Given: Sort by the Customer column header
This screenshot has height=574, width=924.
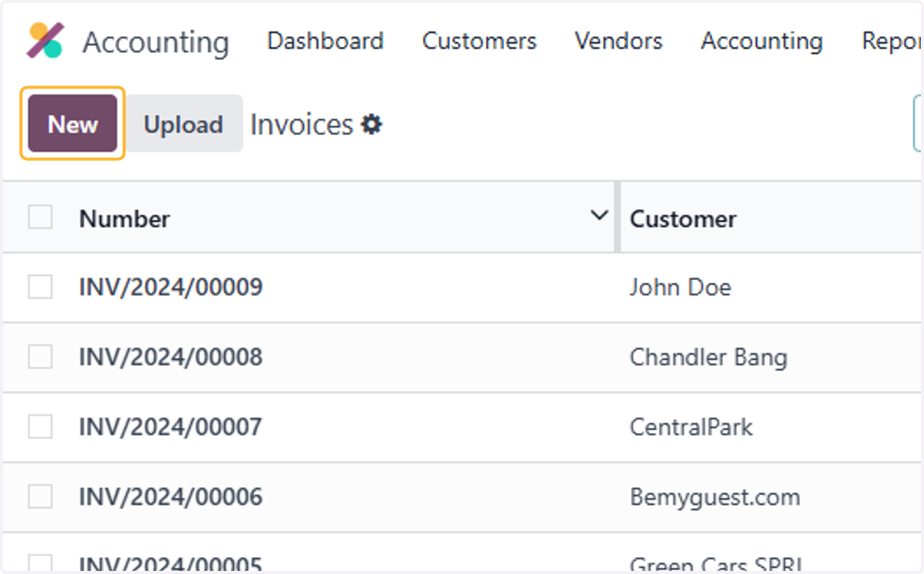Looking at the screenshot, I should click(683, 219).
